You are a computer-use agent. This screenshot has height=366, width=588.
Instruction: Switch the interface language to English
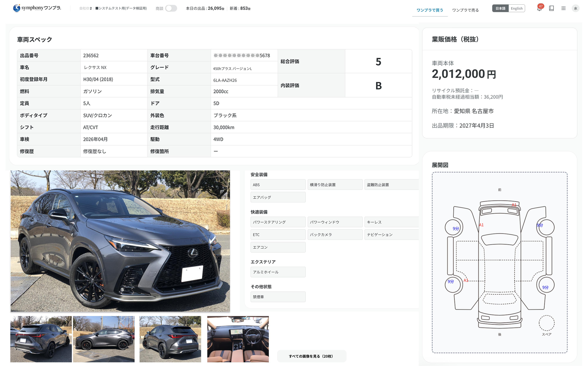point(516,8)
